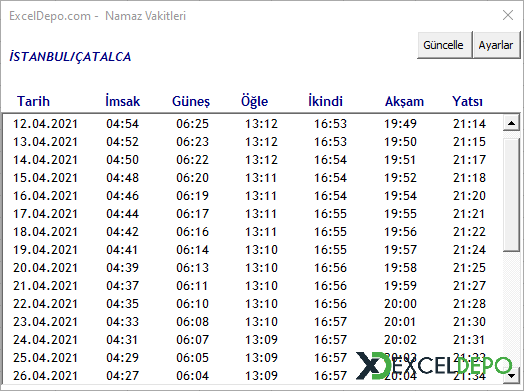The height and width of the screenshot is (391, 524).
Task: Select the 19.04.2021 date row
Action: tap(252, 250)
